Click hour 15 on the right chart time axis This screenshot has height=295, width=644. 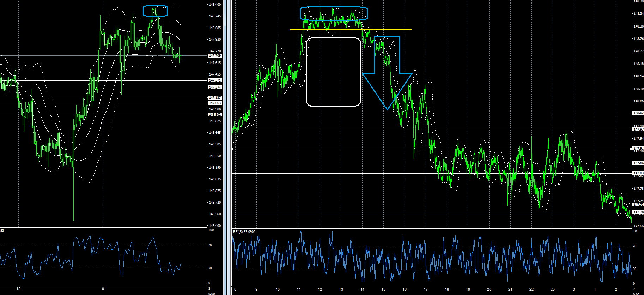[x=383, y=289]
